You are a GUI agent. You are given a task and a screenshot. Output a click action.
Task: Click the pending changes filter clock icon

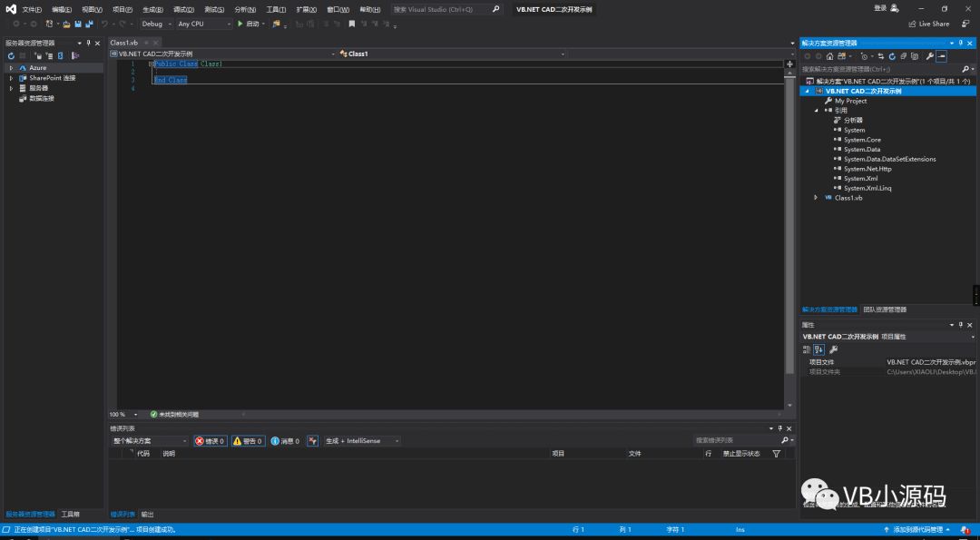[865, 56]
